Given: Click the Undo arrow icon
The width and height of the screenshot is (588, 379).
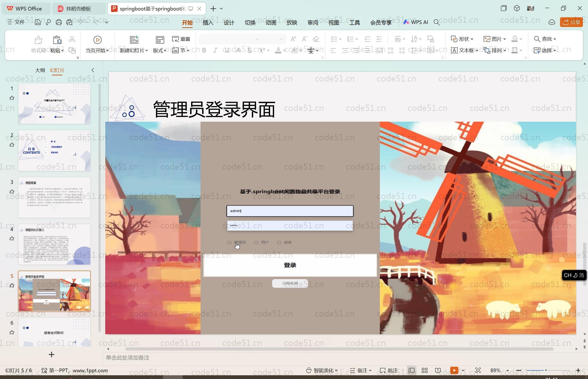Looking at the screenshot, I should click(x=80, y=22).
